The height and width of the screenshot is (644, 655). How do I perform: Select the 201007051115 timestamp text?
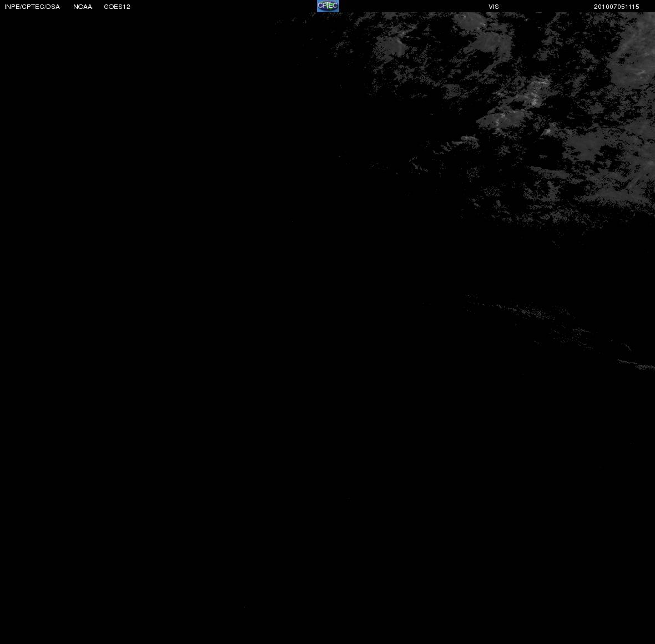pyautogui.click(x=617, y=7)
